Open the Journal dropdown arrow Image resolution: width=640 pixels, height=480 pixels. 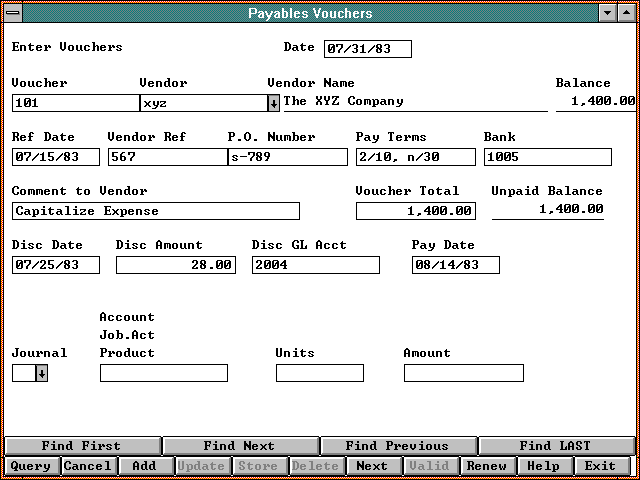tap(42, 373)
